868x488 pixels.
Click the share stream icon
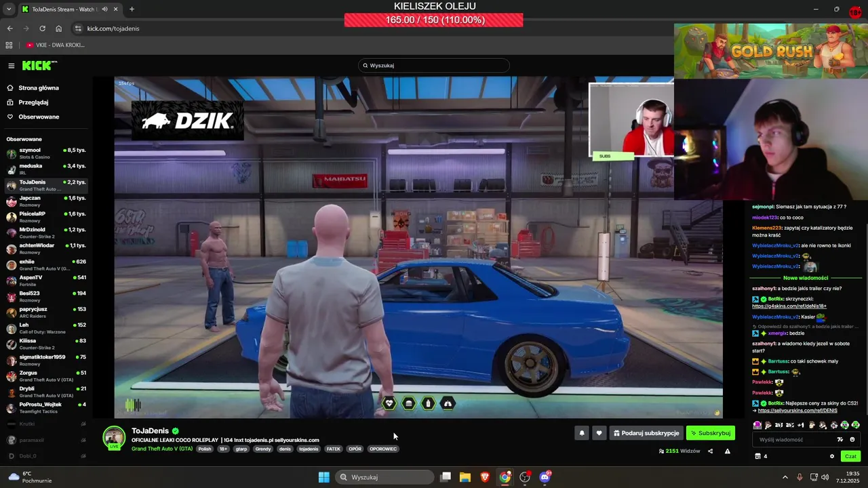711,451
